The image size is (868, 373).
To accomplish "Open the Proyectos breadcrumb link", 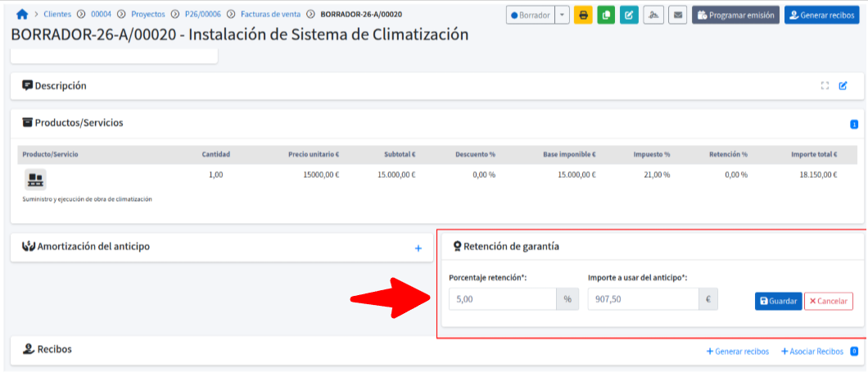I will point(148,15).
